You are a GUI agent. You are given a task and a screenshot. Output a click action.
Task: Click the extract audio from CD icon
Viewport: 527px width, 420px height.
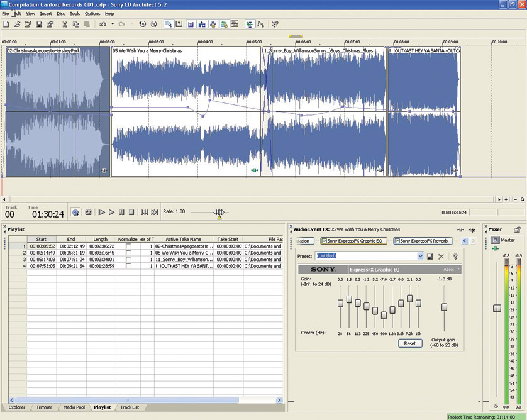(x=143, y=24)
